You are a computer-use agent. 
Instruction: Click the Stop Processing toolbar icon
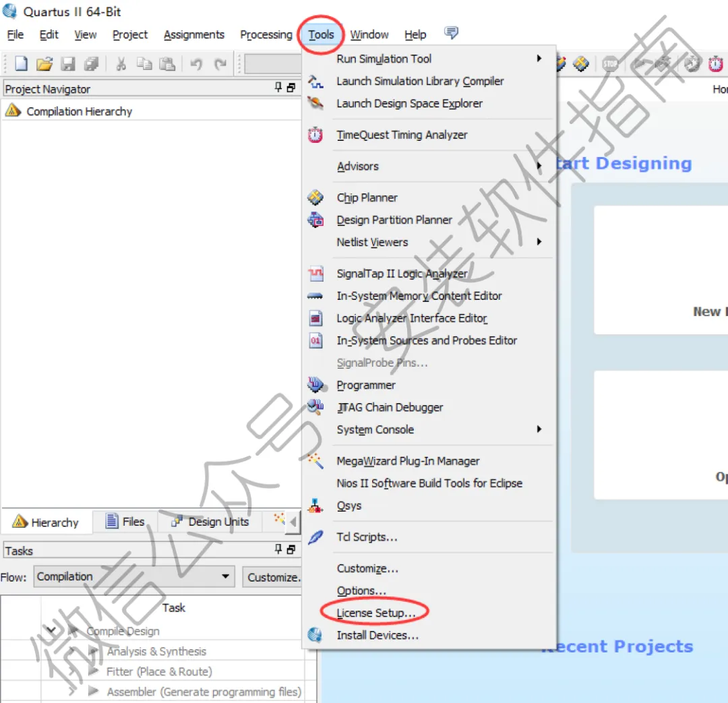(x=610, y=63)
